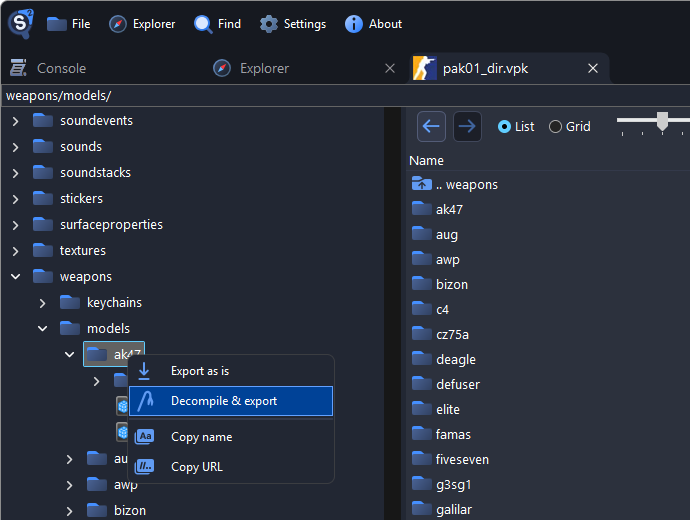This screenshot has width=690, height=520.
Task: Expand the textures tree folder
Action: click(15, 251)
